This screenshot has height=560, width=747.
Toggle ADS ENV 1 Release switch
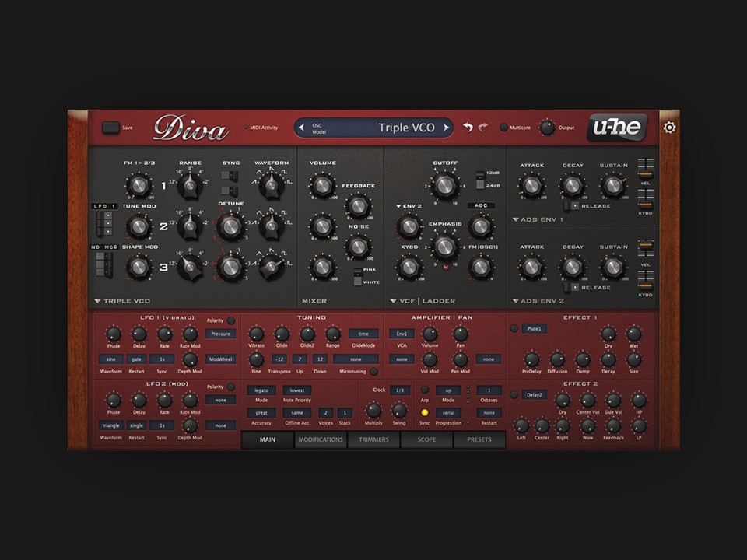point(571,206)
